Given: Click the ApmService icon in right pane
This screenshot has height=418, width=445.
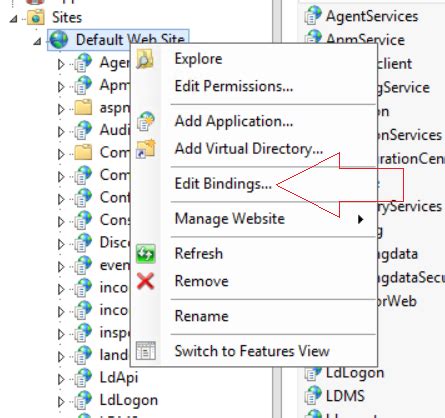Looking at the screenshot, I should click(313, 37).
